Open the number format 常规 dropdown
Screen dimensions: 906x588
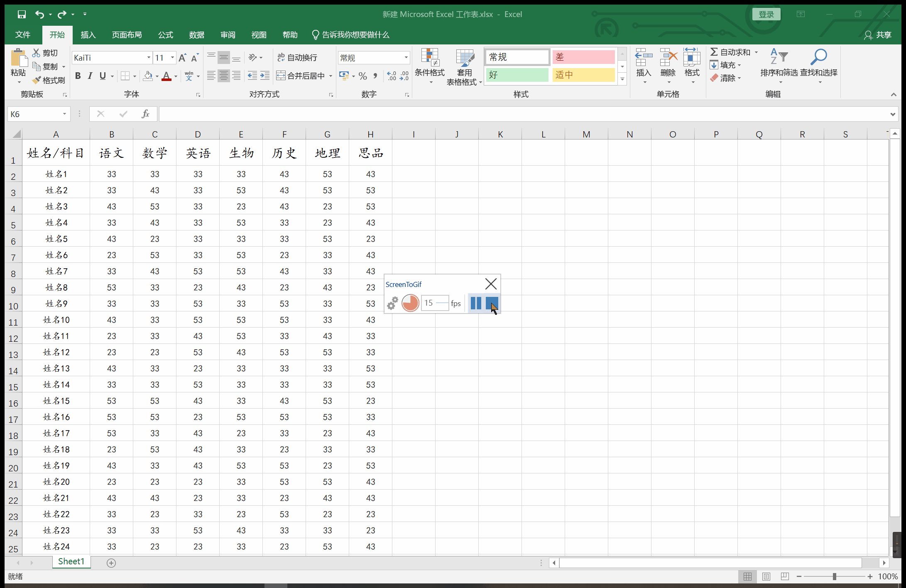406,58
